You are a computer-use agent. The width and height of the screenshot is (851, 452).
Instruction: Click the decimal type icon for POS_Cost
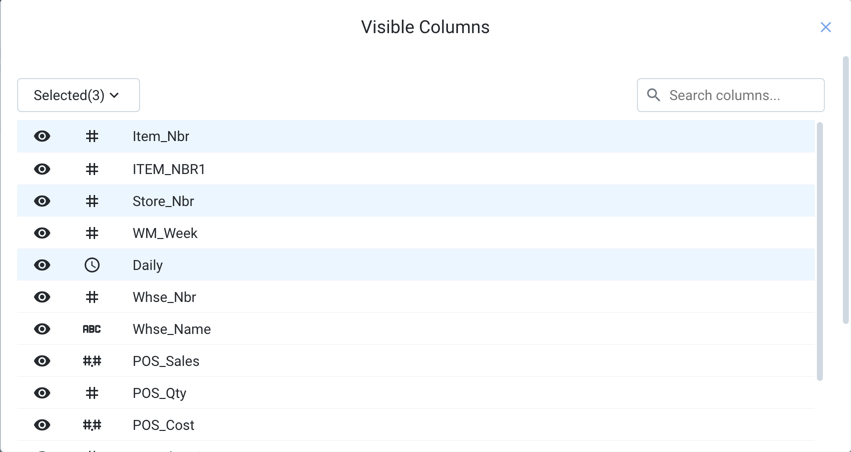pyautogui.click(x=92, y=425)
